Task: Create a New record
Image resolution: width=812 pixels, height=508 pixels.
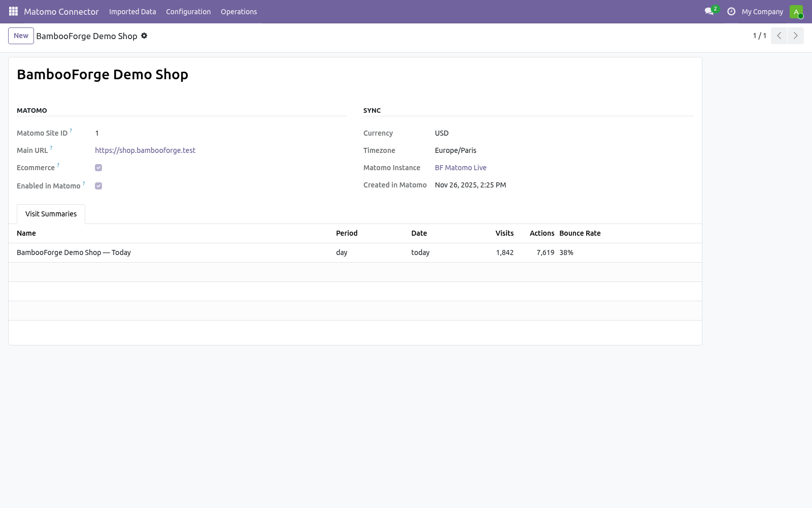Action: [21, 36]
